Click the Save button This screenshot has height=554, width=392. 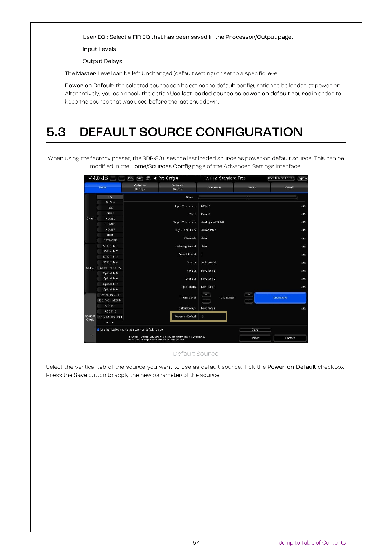coord(255,329)
